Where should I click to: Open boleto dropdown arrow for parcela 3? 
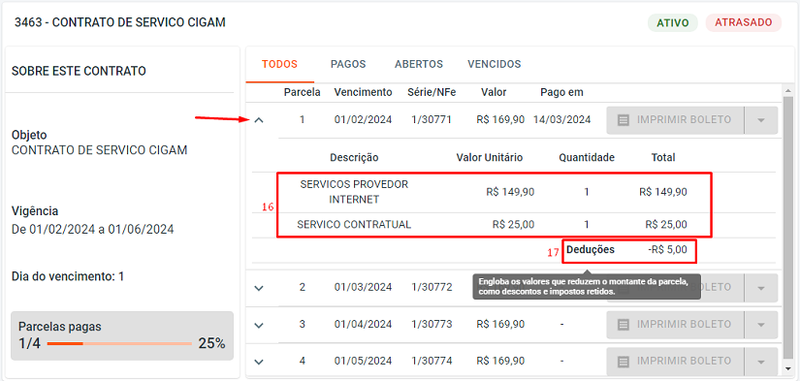[761, 324]
